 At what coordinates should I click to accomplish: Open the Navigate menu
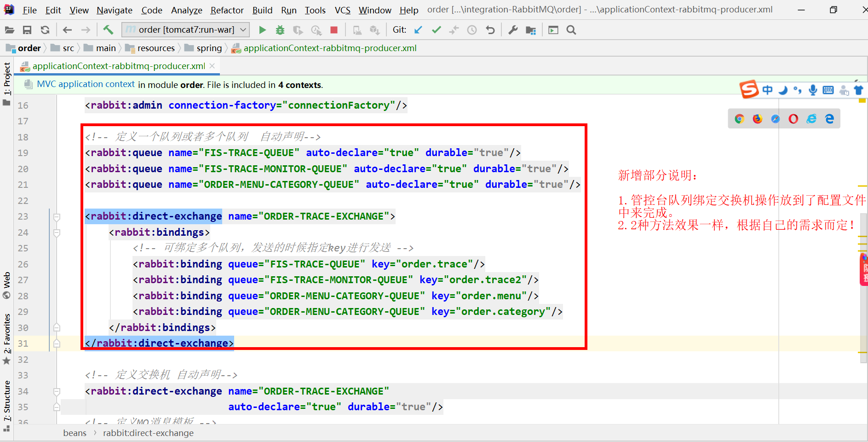click(x=115, y=10)
